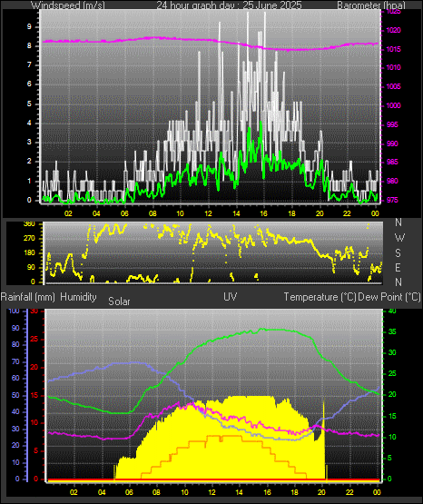
Task: Select 100 on the blue humidity axis
Action: [x=14, y=311]
